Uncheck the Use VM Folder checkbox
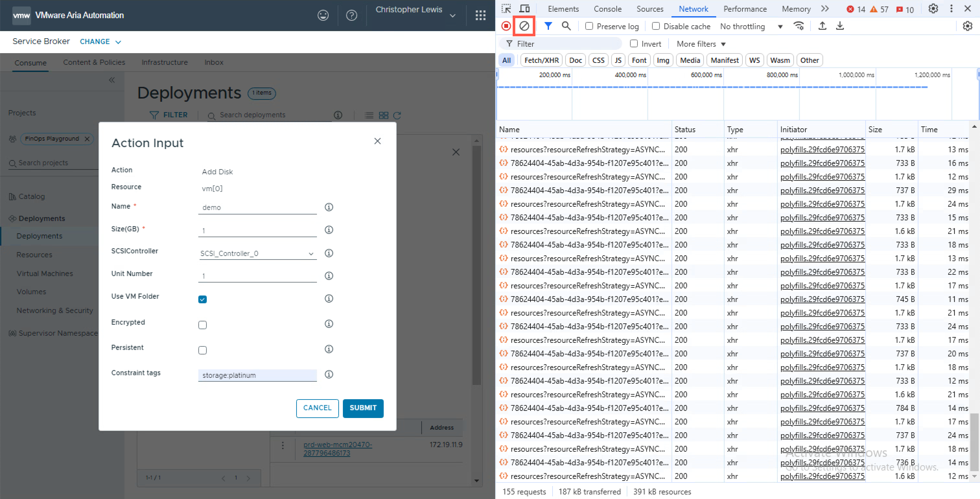 click(x=203, y=299)
